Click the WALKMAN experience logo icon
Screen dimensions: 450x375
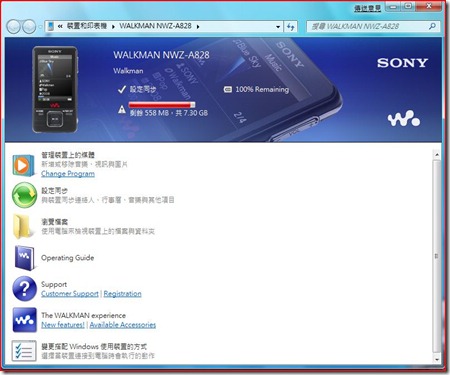pos(24,320)
